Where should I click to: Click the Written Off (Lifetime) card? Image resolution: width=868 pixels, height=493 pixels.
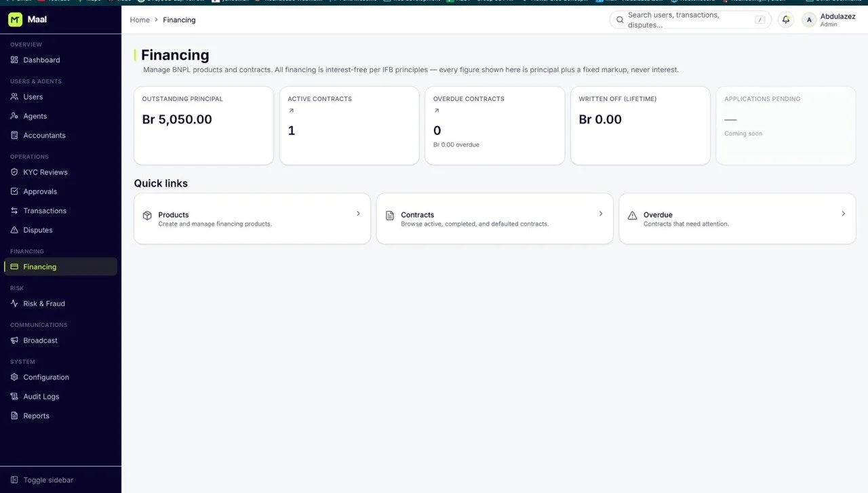(x=640, y=125)
